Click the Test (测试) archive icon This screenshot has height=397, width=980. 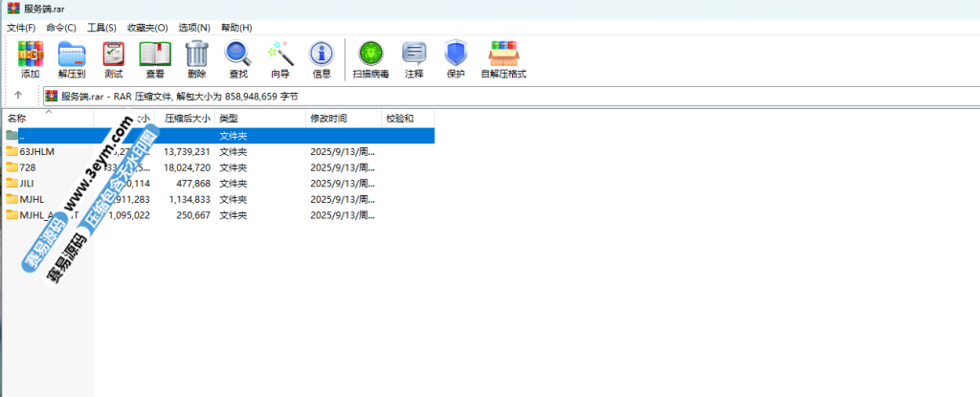pyautogui.click(x=114, y=57)
